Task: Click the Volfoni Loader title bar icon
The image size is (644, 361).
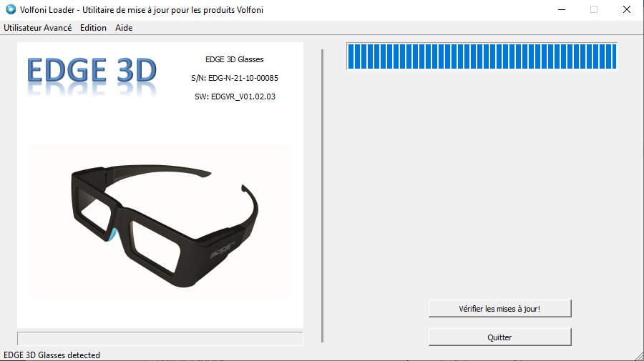Action: tap(10, 9)
